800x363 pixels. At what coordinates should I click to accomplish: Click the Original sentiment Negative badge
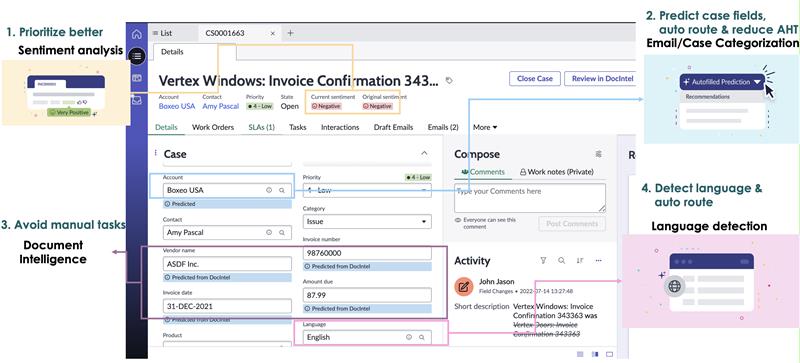point(378,106)
